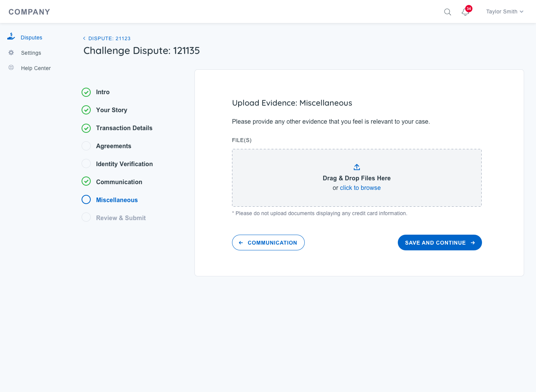Viewport: 536px width, 392px height.
Task: Click the search magnifier icon
Action: point(447,12)
